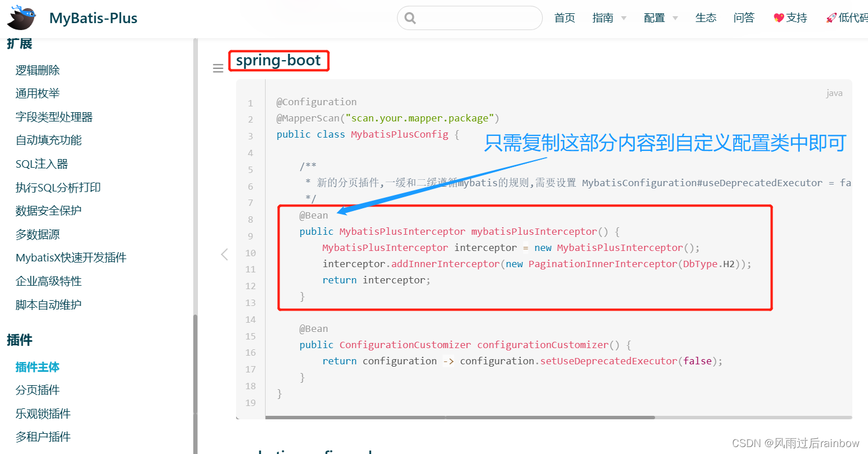
Task: Click the @Configuration annotation line
Action: 317,102
